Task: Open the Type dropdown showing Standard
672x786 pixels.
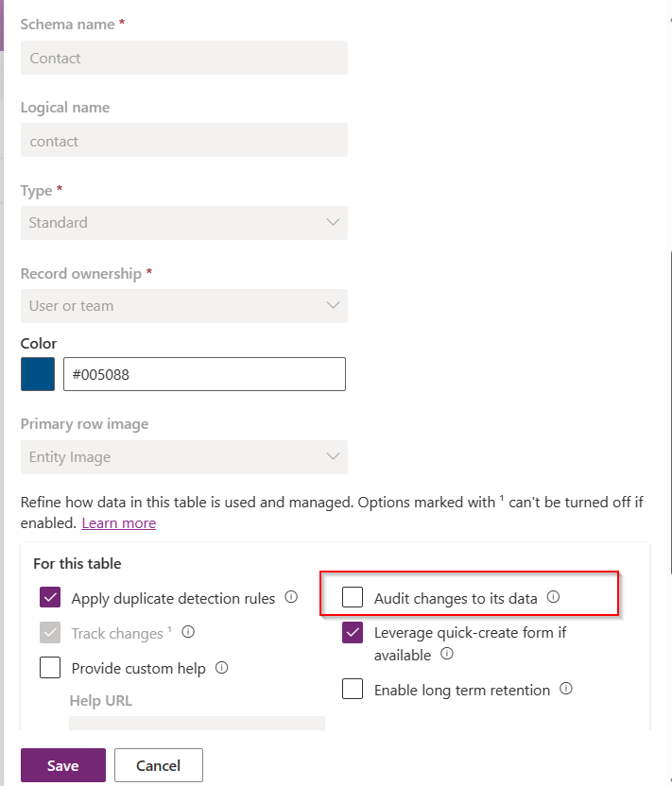Action: click(x=184, y=223)
